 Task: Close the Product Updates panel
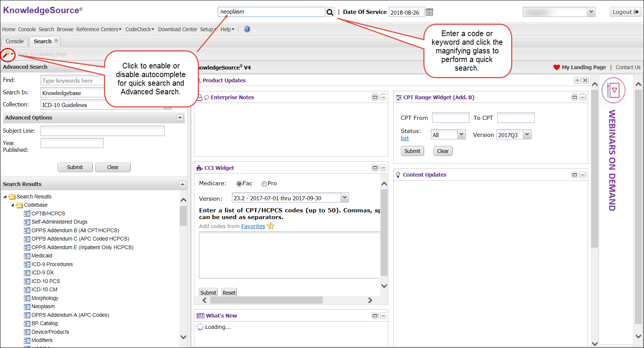tap(585, 80)
